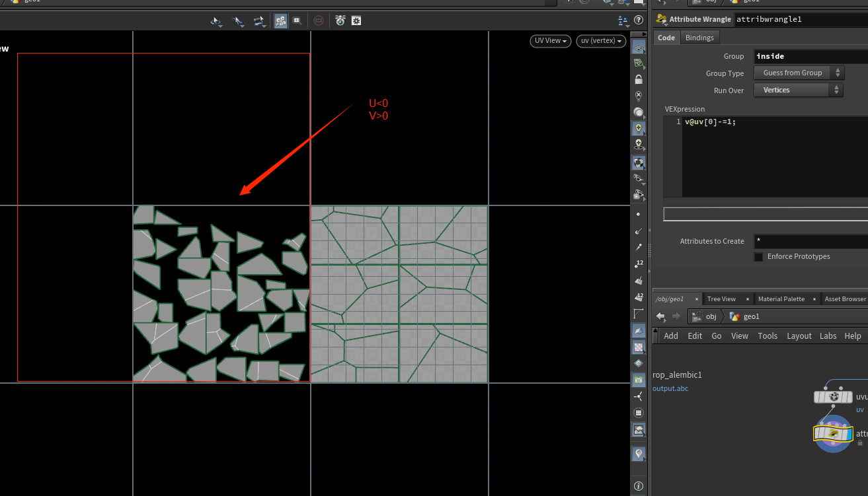This screenshot has height=496, width=868.
Task: Toggle the Enforce Prototypes checkbox
Action: click(758, 256)
